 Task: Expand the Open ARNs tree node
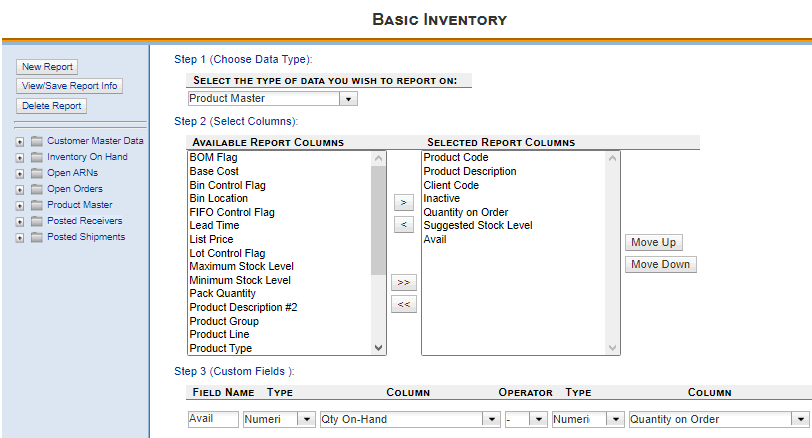click(20, 174)
